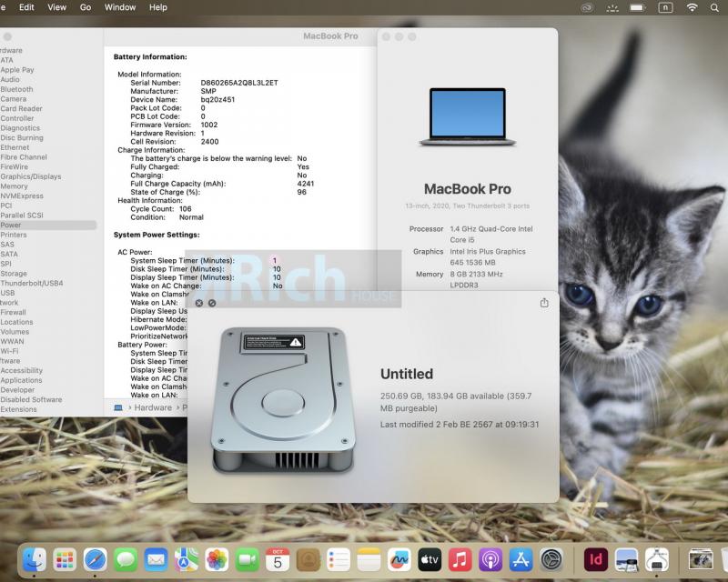This screenshot has height=582, width=728.
Task: Open Preview from the Dock
Action: 626,560
